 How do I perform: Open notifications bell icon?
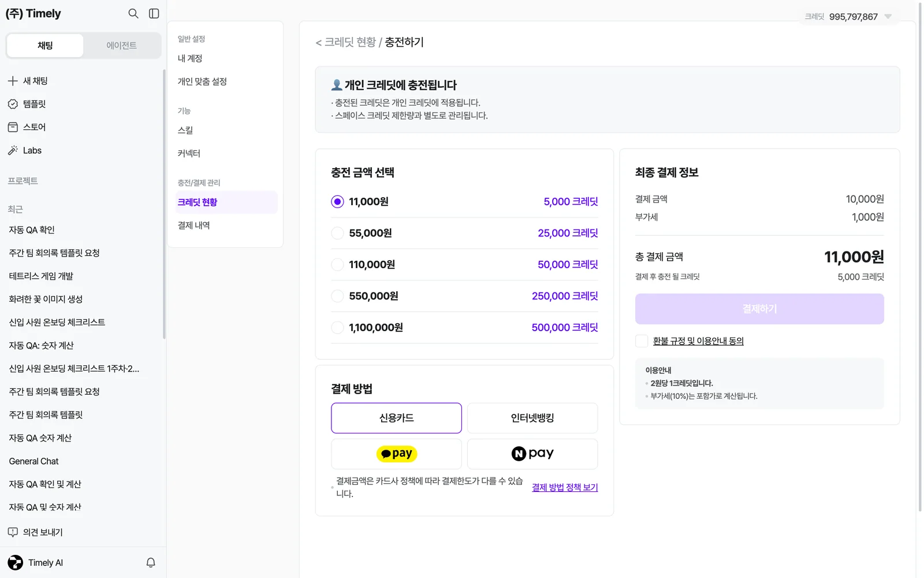pyautogui.click(x=151, y=562)
